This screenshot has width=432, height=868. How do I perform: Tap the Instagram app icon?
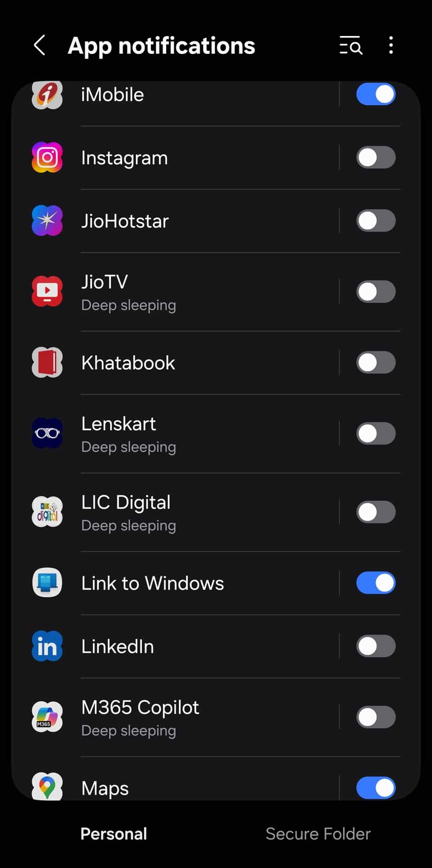[x=47, y=157]
